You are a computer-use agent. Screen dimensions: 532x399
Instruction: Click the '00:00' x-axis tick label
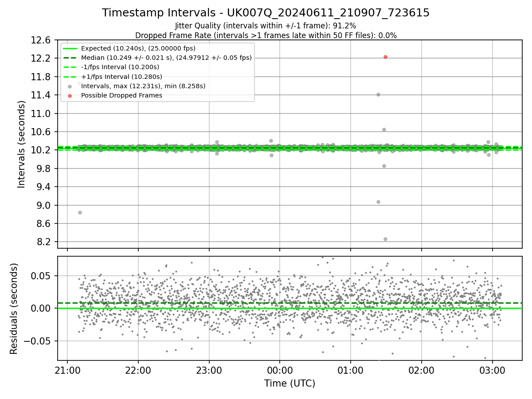click(280, 370)
